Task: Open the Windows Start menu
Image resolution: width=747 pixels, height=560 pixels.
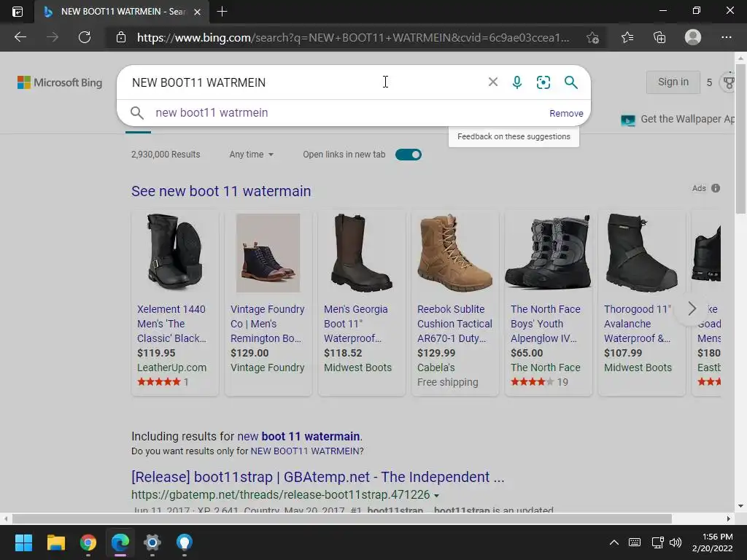Action: pos(23,542)
